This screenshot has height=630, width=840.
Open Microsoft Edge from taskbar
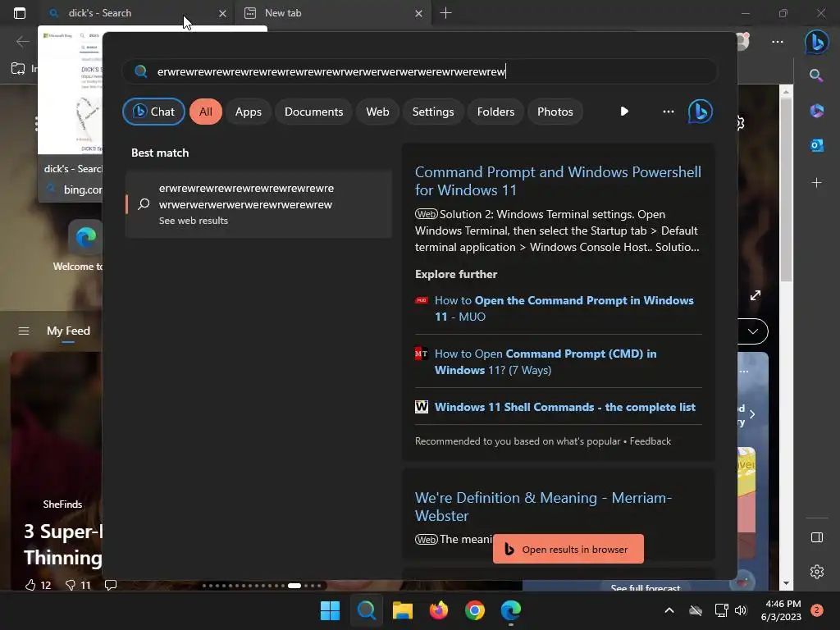tap(511, 610)
